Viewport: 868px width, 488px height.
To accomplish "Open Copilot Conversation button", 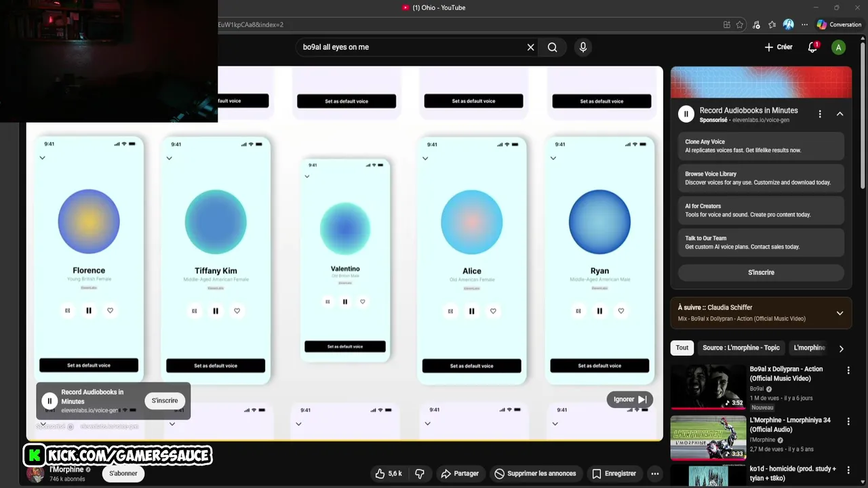I will pos(839,24).
